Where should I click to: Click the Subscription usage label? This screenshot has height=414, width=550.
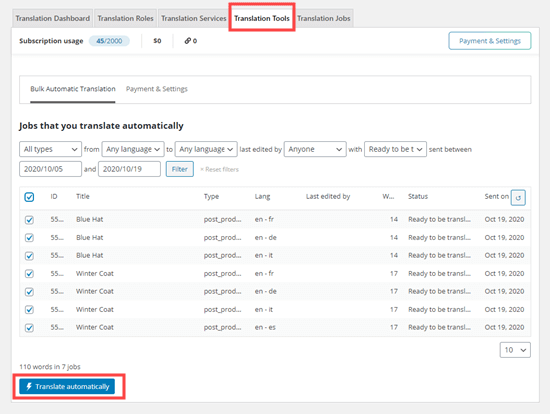click(51, 41)
